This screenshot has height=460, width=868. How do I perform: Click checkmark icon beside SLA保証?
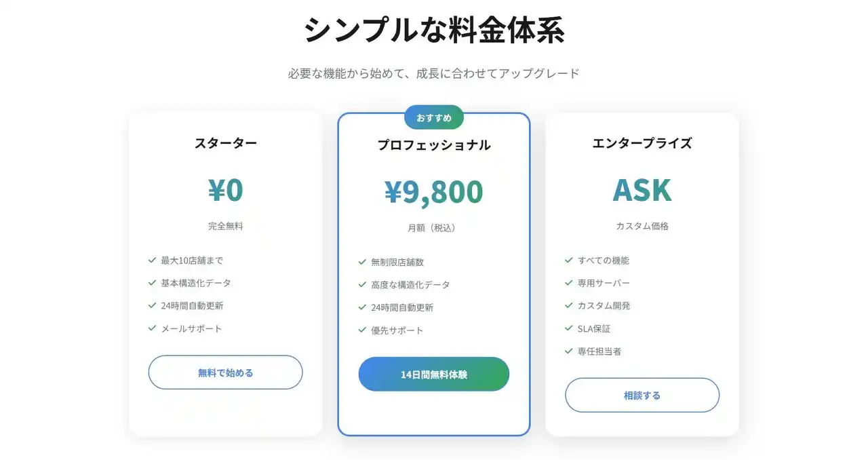pyautogui.click(x=569, y=328)
